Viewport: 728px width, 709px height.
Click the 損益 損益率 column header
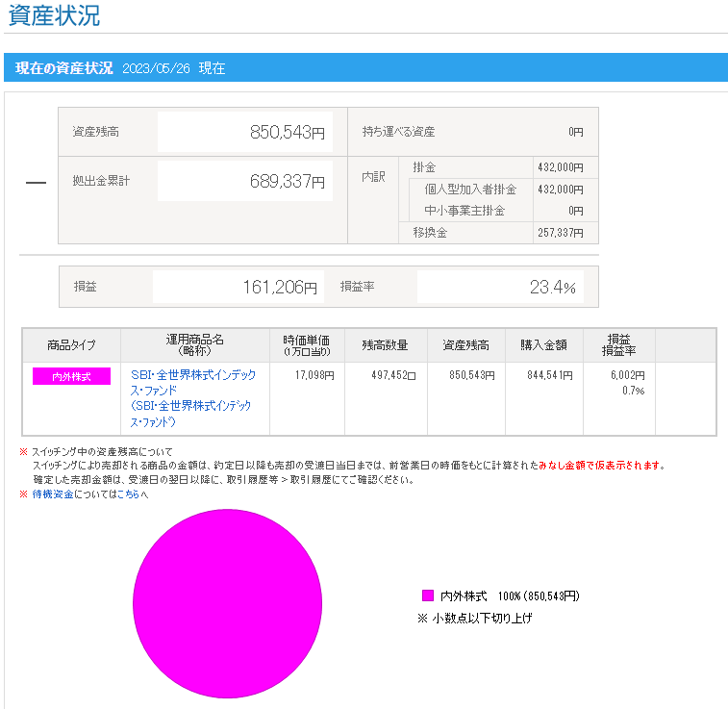click(x=619, y=345)
